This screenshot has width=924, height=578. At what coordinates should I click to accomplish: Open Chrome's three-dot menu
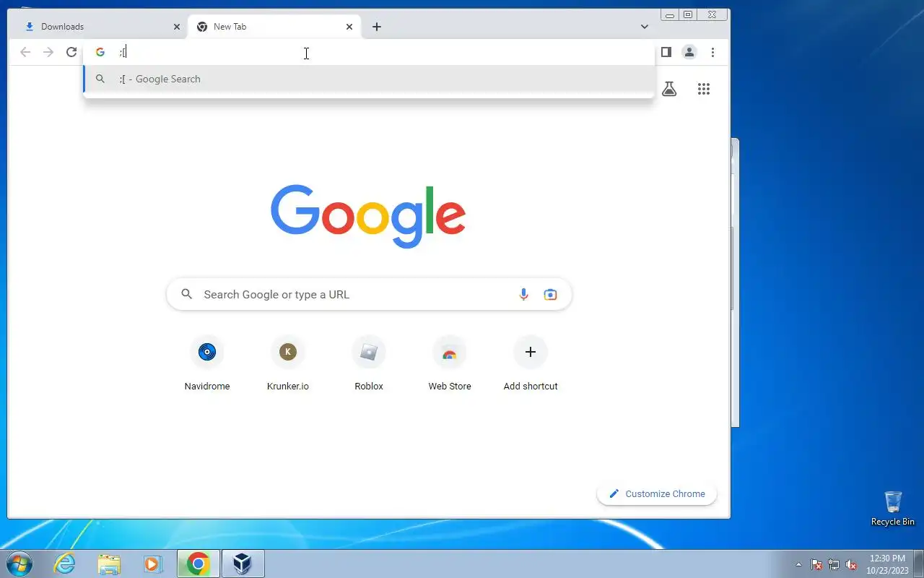(x=712, y=52)
